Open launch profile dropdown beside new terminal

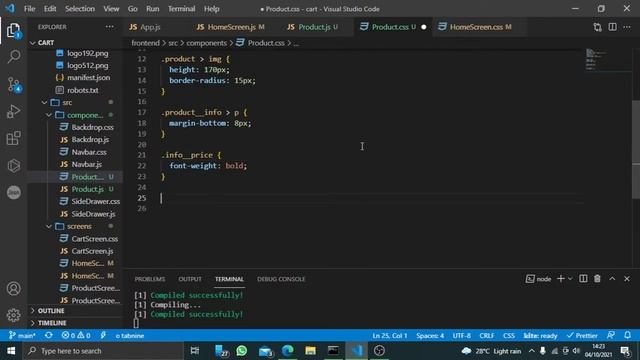coord(570,279)
